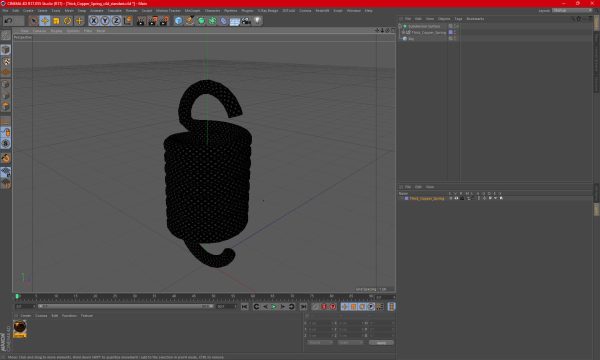Viewport: 600px width, 360px height.
Task: Toggle Autokeying red button
Action: (333, 307)
